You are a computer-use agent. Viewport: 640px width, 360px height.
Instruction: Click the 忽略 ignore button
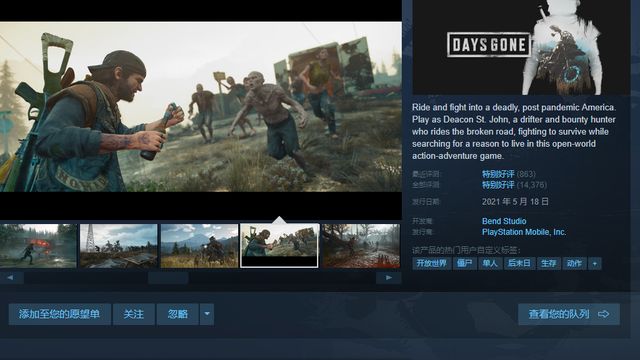[178, 314]
